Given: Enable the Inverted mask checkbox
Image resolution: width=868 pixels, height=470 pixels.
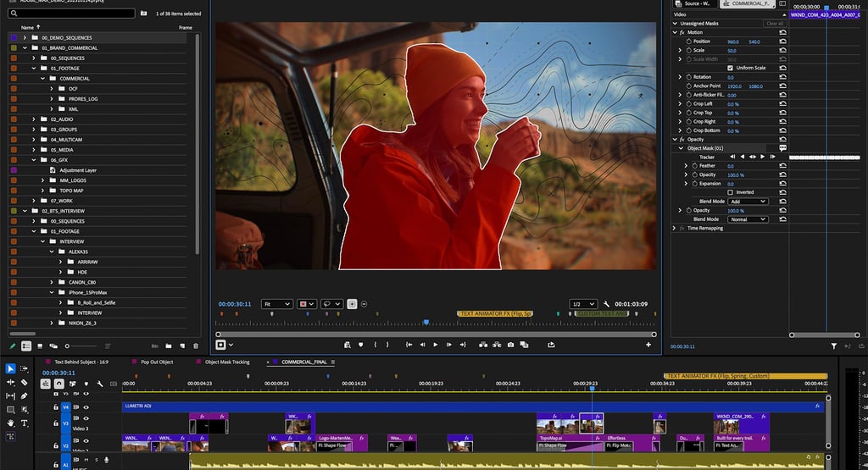Looking at the screenshot, I should tap(730, 192).
